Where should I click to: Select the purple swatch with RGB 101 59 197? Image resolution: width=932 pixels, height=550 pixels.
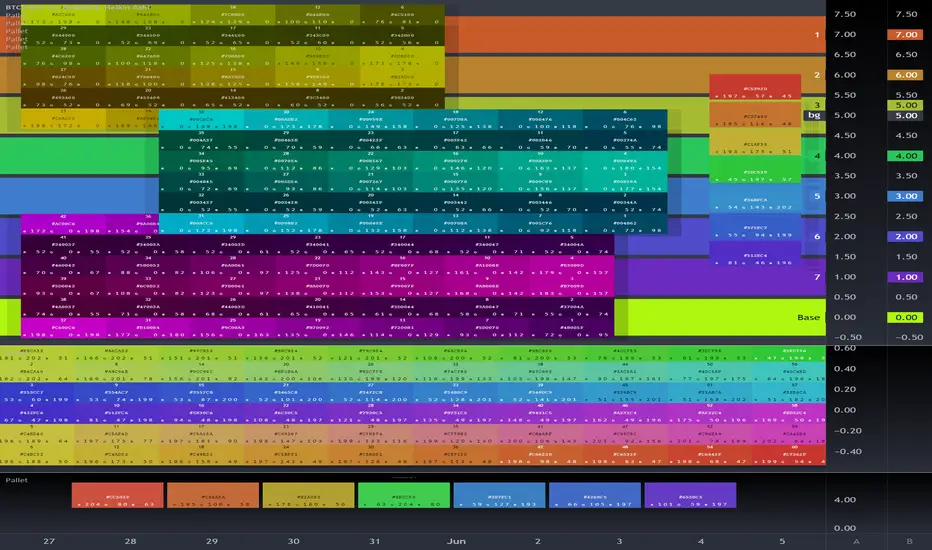click(x=690, y=495)
